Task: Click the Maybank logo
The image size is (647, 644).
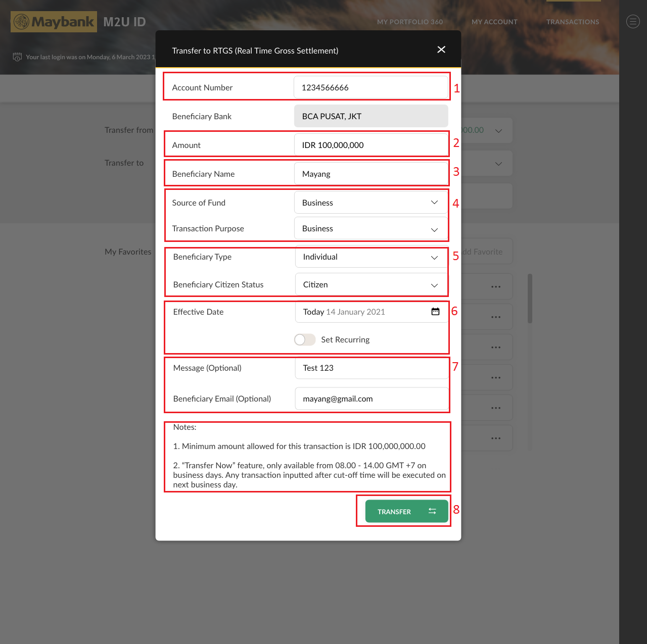Action: point(54,22)
